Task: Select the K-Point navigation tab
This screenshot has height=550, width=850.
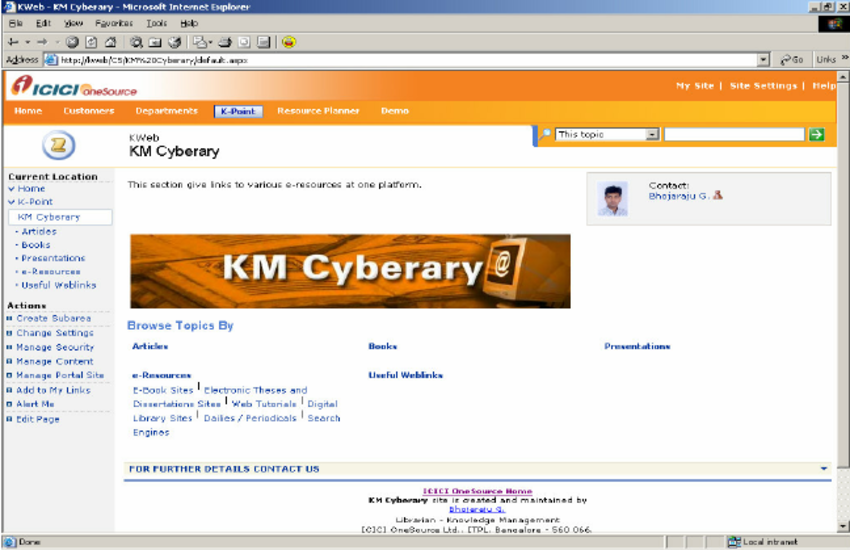Action: 238,111
